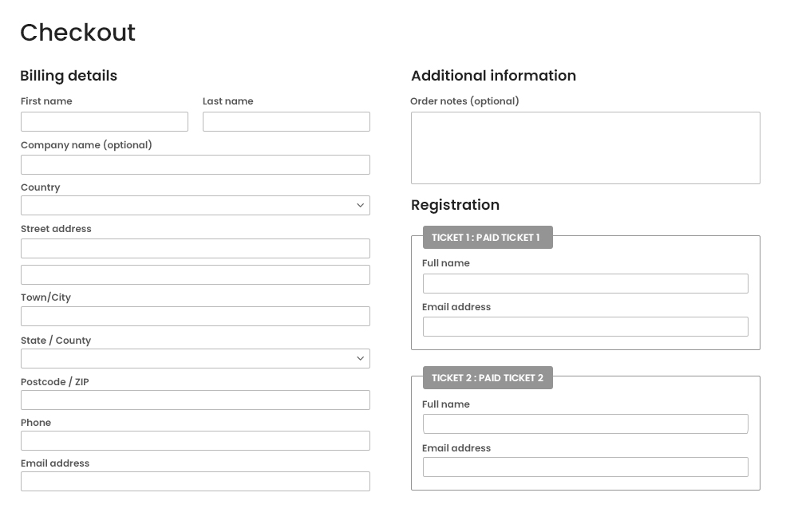
Task: Expand the State / County selector
Action: pyautogui.click(x=196, y=358)
